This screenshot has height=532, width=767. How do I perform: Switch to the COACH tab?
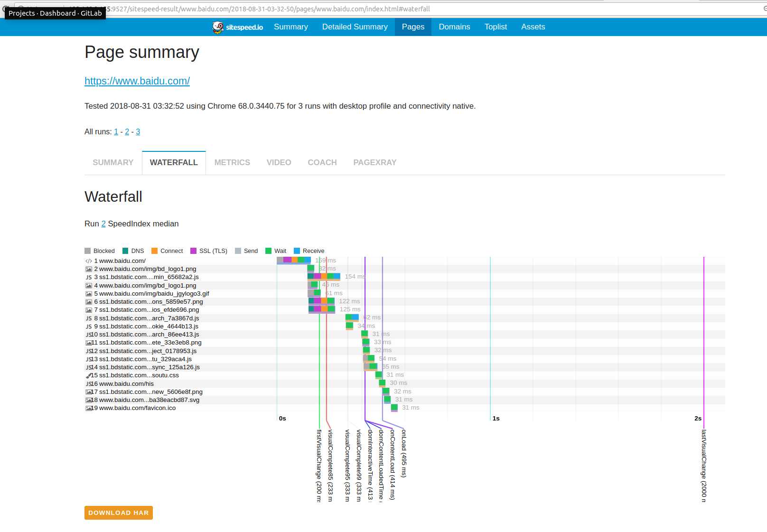tap(322, 163)
